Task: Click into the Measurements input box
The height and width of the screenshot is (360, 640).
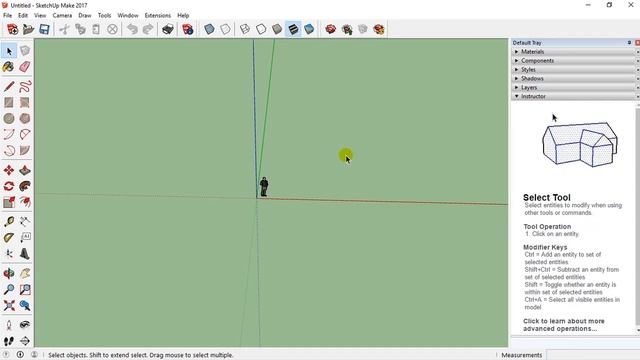Action: (593, 355)
